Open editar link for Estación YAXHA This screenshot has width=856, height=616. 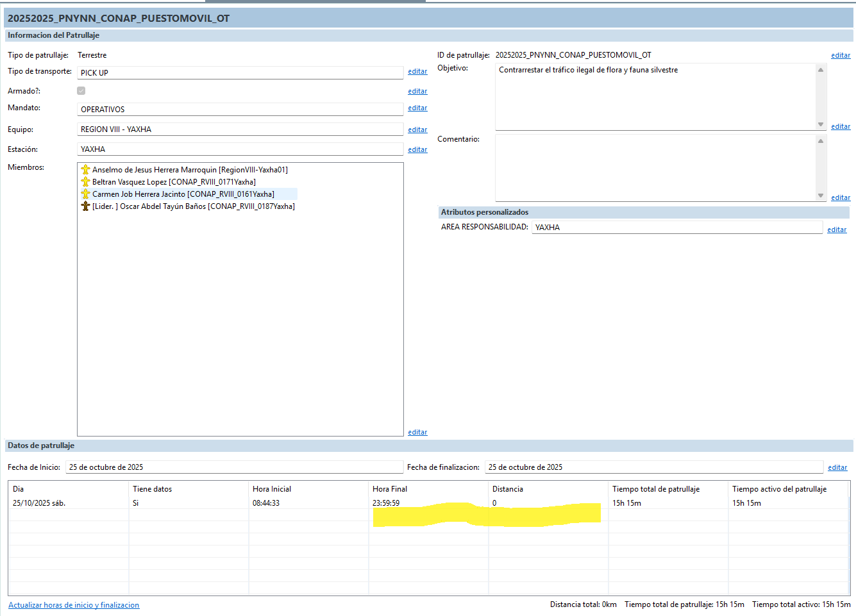point(417,150)
